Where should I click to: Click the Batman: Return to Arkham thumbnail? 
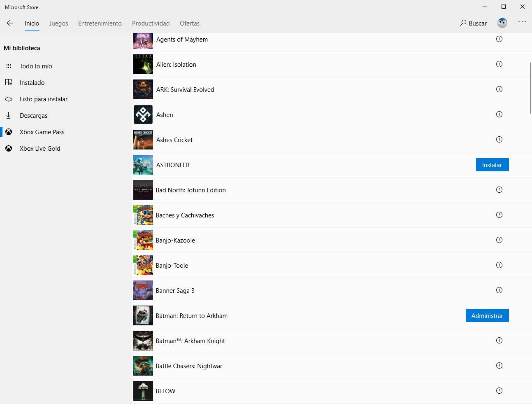pos(143,315)
